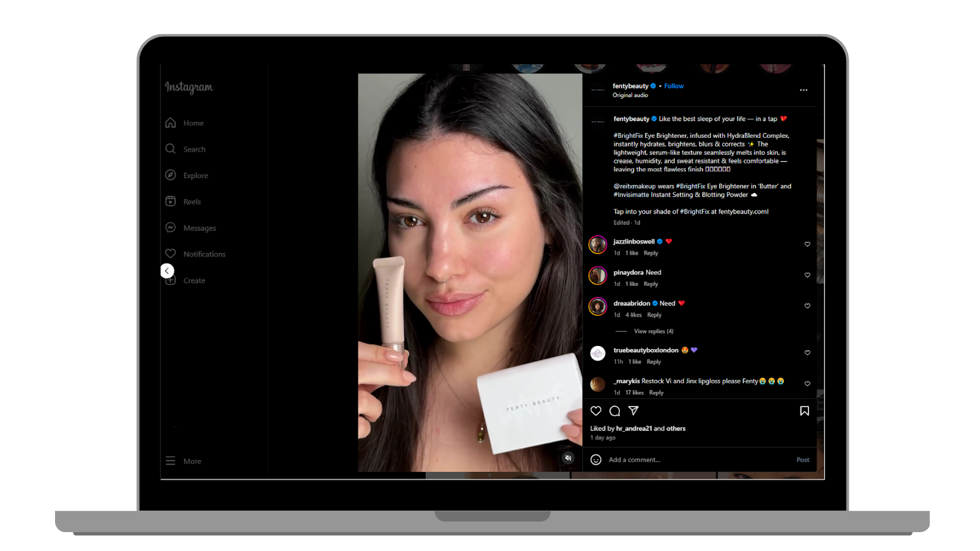Click the Search magnifier icon
Screen dimensions: 980x551
pos(170,149)
